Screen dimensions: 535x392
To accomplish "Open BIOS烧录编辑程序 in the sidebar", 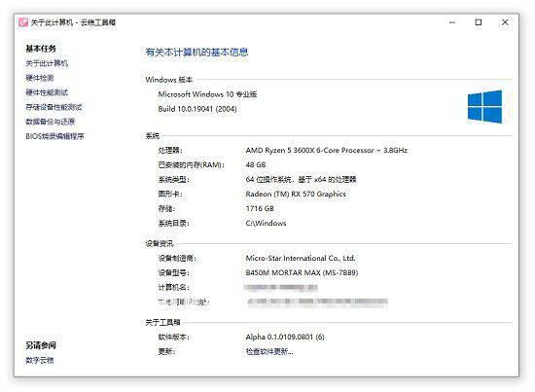I will [x=54, y=136].
